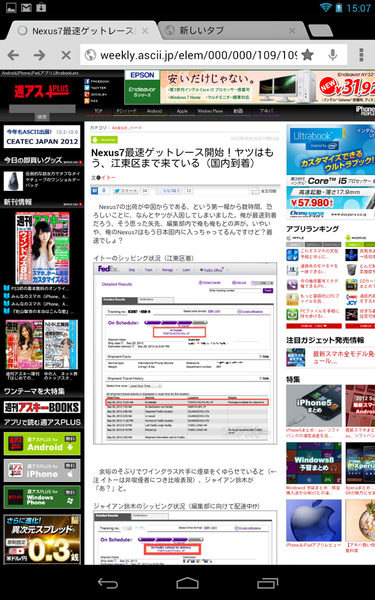The width and height of the screenshot is (375, 600).
Task: Open the Gmail notification icon
Action: [x=26, y=7]
